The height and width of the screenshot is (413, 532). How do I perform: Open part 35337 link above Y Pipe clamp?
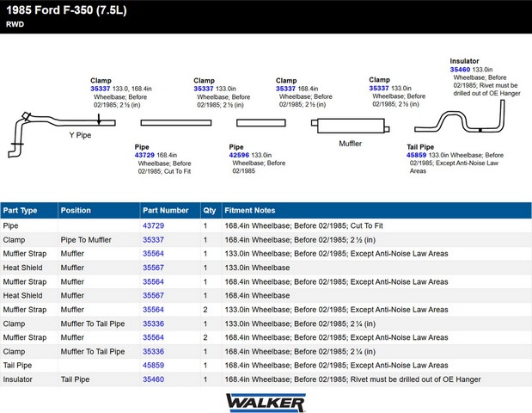100,89
